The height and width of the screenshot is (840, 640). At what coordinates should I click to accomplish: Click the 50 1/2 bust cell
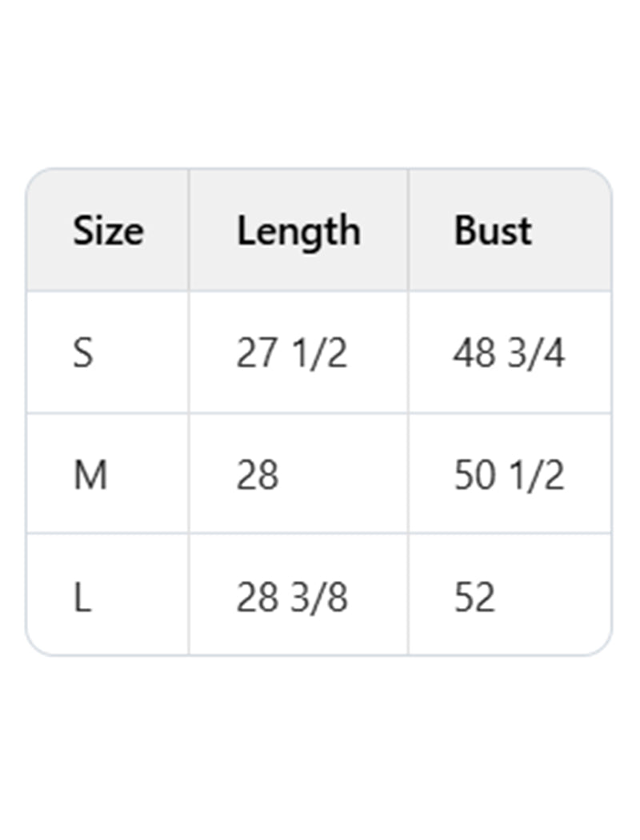pos(509,475)
